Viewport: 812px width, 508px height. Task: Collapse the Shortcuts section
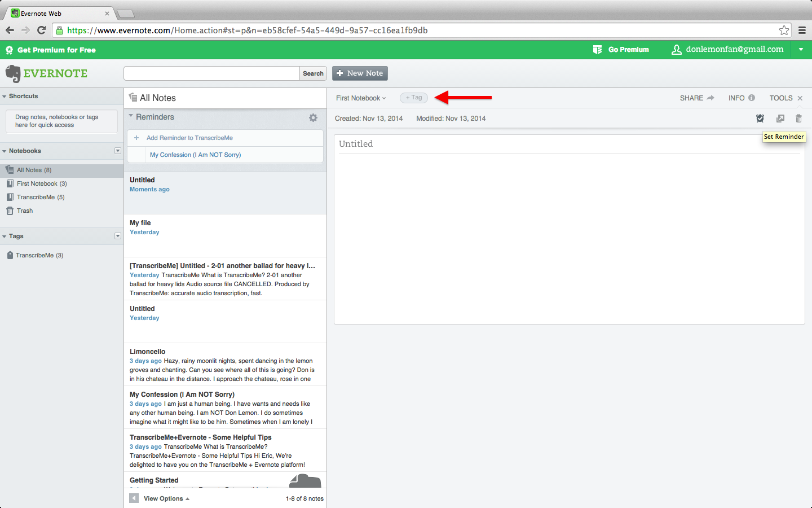click(5, 97)
